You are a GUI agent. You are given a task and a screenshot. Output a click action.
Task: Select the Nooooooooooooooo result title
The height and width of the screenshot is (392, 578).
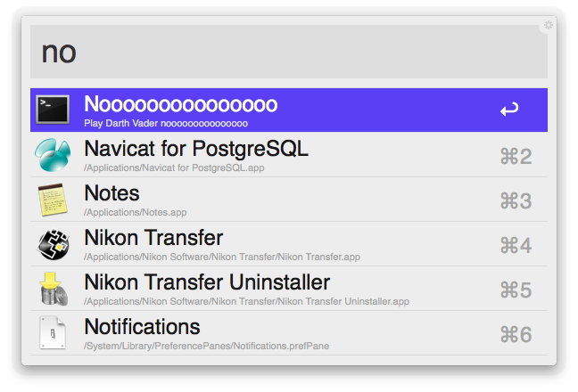coord(180,104)
